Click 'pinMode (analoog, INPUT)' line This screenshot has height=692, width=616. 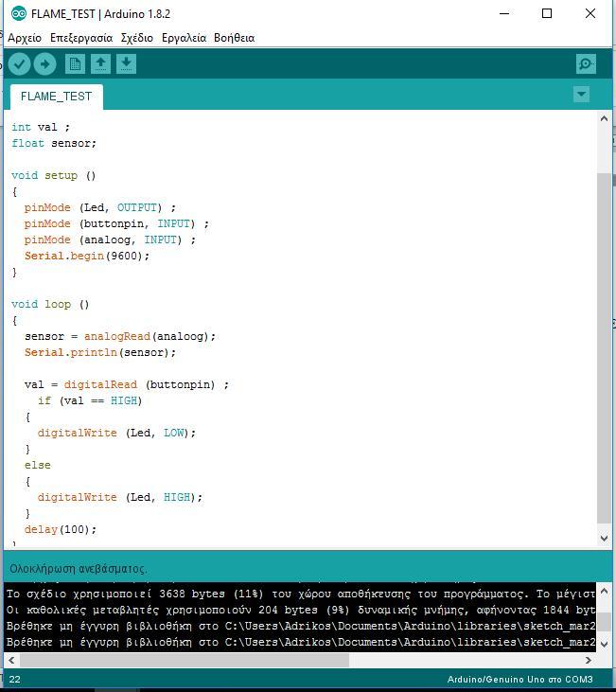click(110, 240)
